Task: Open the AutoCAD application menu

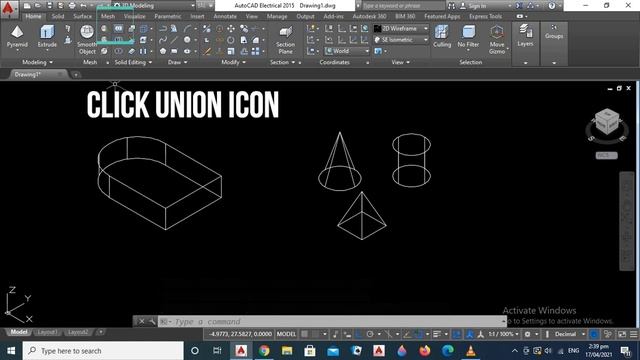Action: pyautogui.click(x=8, y=8)
